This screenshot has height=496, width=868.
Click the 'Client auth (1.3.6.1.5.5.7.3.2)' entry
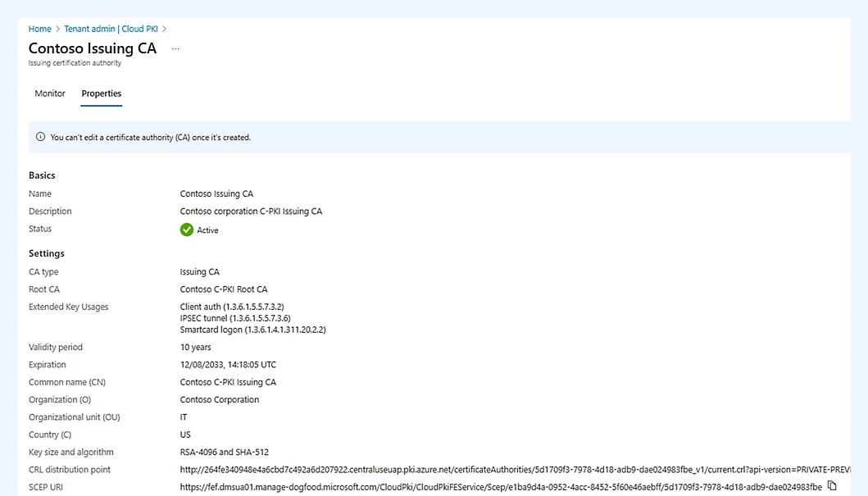point(232,307)
